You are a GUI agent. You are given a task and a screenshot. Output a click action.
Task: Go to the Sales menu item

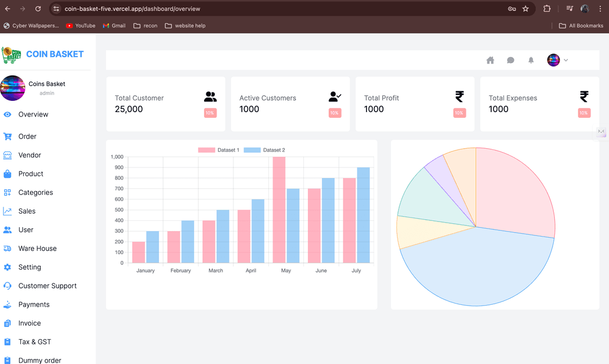(x=27, y=211)
